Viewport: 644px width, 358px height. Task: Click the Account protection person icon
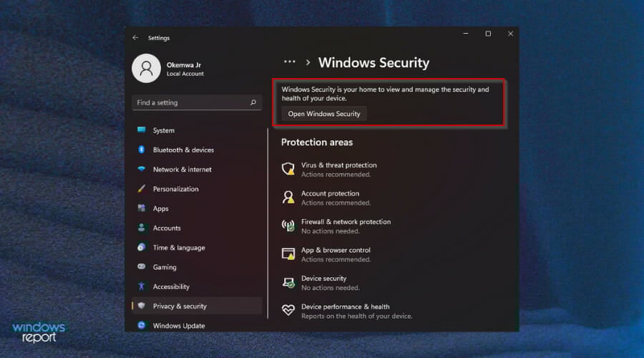pyautogui.click(x=288, y=197)
